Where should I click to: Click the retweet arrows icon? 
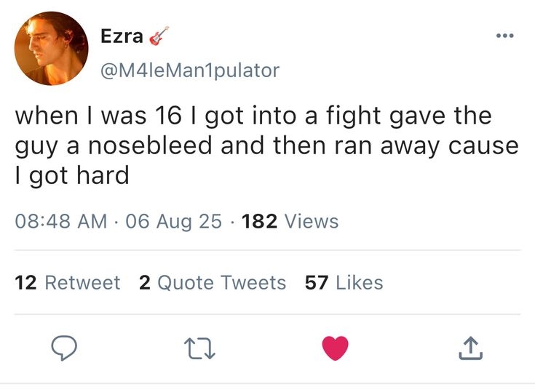coord(199,350)
